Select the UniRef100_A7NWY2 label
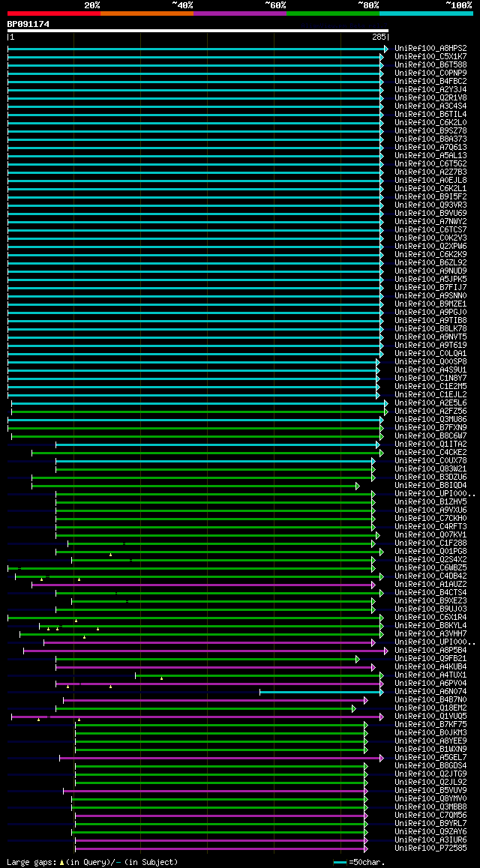480x868 pixels. coord(430,221)
